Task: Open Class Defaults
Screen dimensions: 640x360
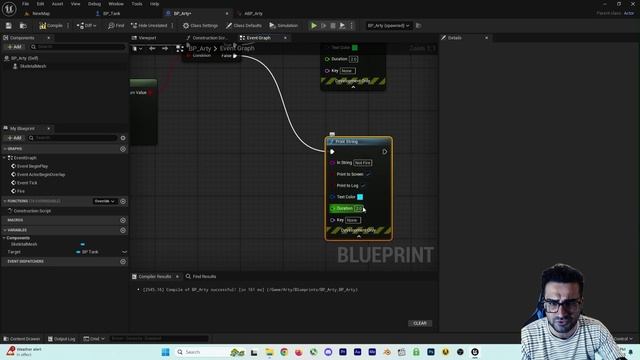Action: 244,25
